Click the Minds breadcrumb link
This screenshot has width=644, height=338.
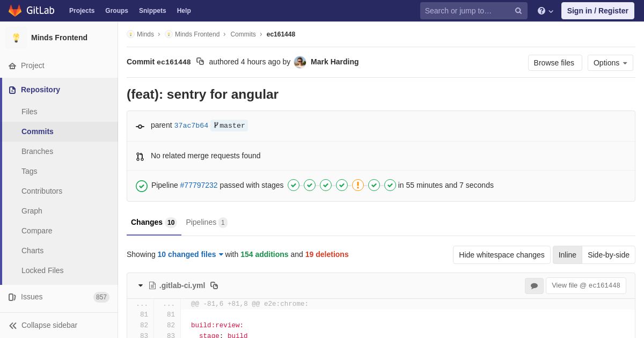145,34
